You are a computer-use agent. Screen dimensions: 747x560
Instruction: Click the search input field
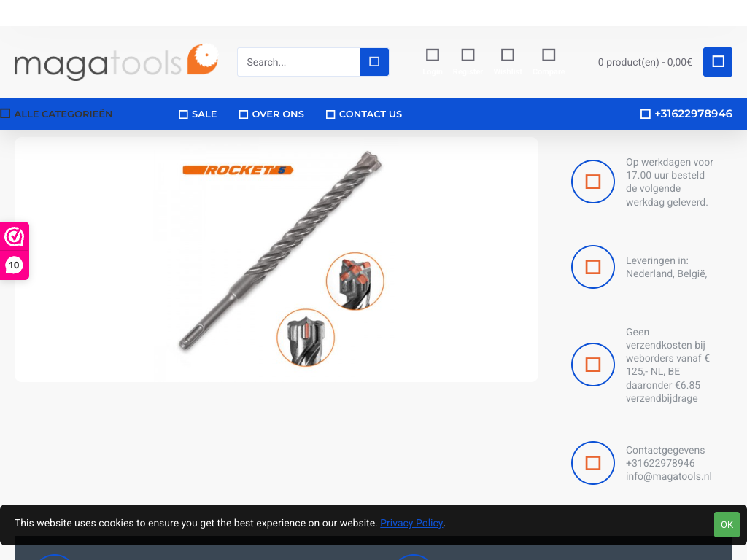298,62
